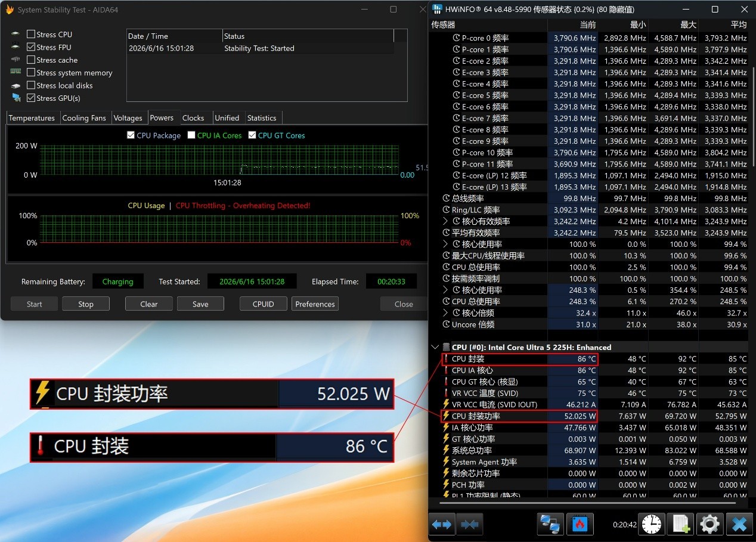Close HWiNFO sensors with blue X icon
Screen dimensions: 756x542
click(x=739, y=524)
